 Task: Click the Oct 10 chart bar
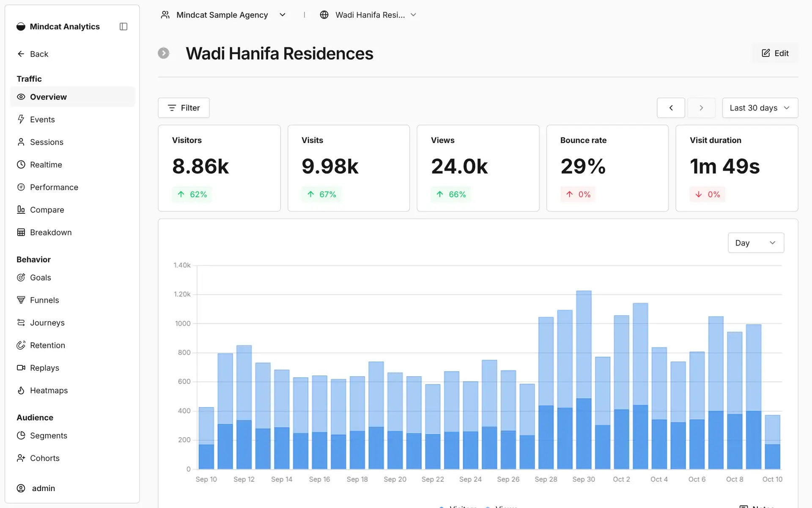coord(772,442)
